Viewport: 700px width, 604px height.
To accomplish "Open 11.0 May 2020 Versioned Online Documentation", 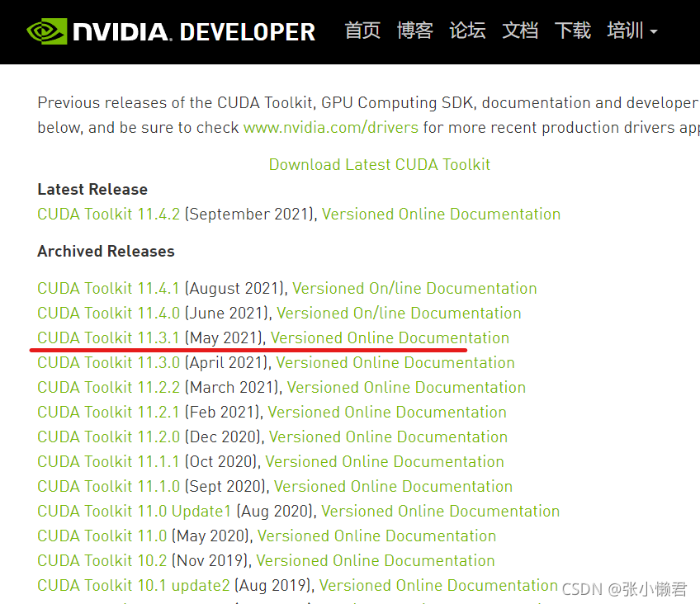I will tap(376, 536).
